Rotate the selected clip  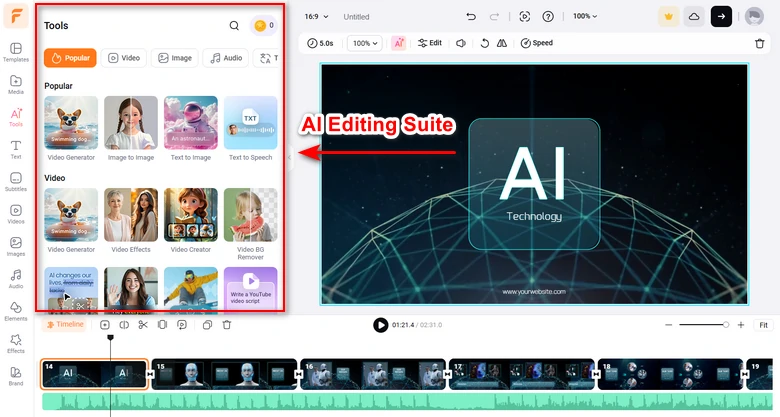coord(485,43)
